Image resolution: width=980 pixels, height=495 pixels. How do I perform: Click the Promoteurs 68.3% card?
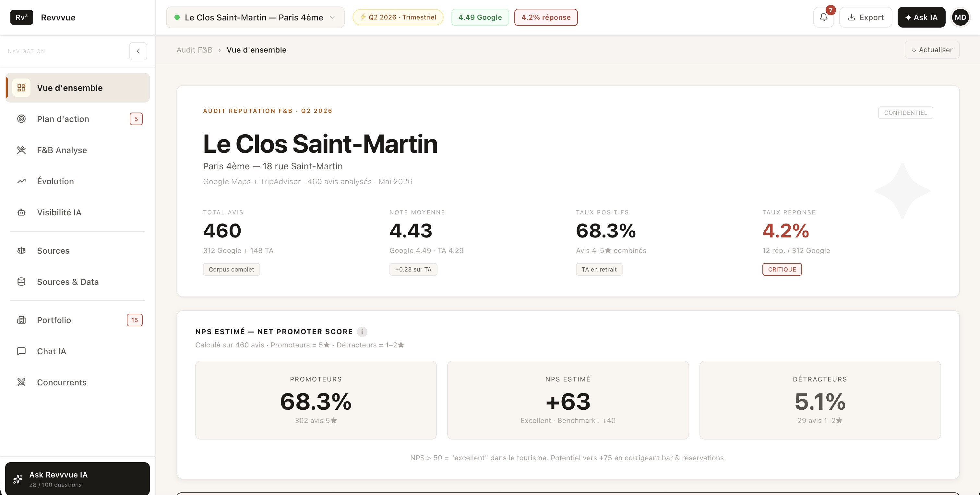coord(316,400)
